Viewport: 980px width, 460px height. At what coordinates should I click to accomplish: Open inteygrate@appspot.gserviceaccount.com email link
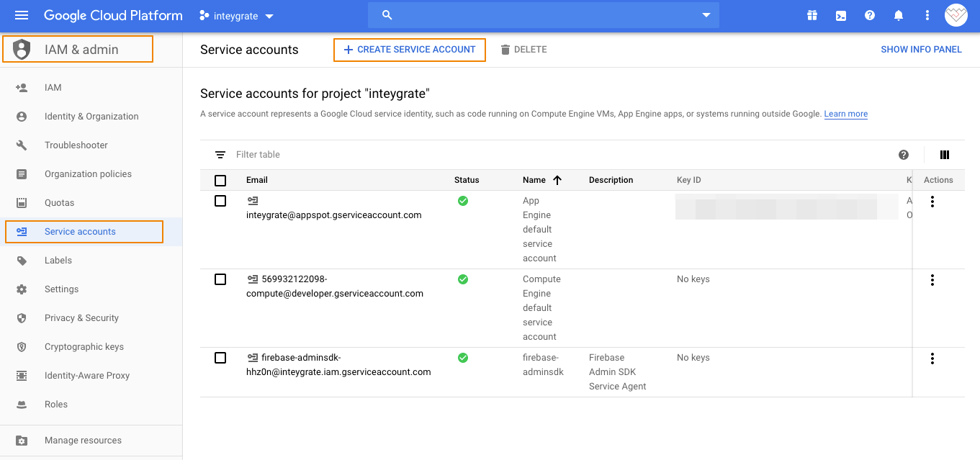tap(334, 215)
